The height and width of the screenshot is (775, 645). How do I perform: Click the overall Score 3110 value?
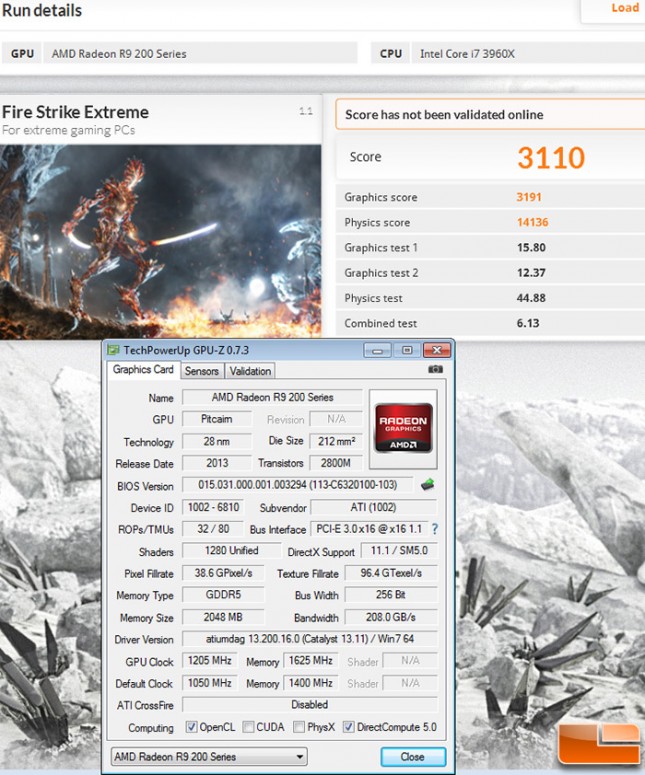(551, 158)
